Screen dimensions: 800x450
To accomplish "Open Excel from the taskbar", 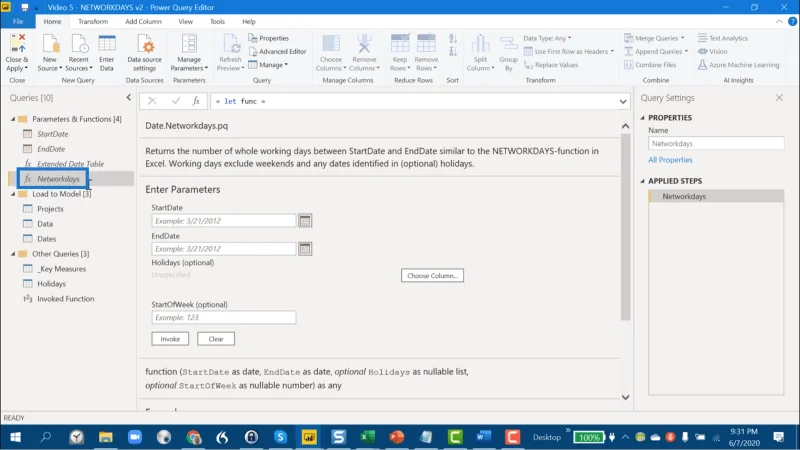I will [x=367, y=437].
